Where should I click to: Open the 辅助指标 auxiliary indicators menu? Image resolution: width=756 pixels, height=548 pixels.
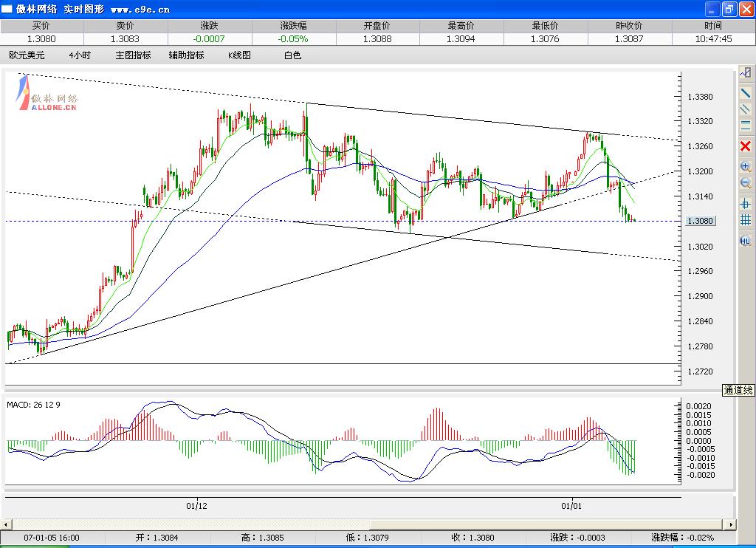pos(187,55)
